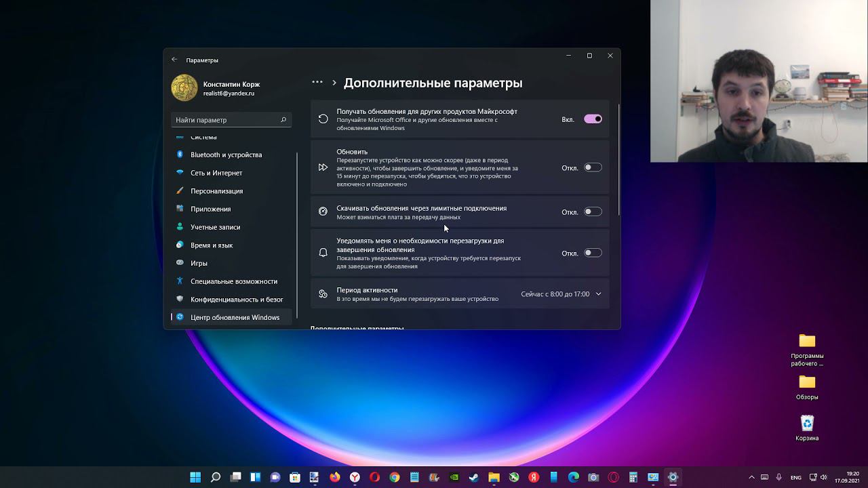
Task: Select Корзина recycle bin icon
Action: 807,428
